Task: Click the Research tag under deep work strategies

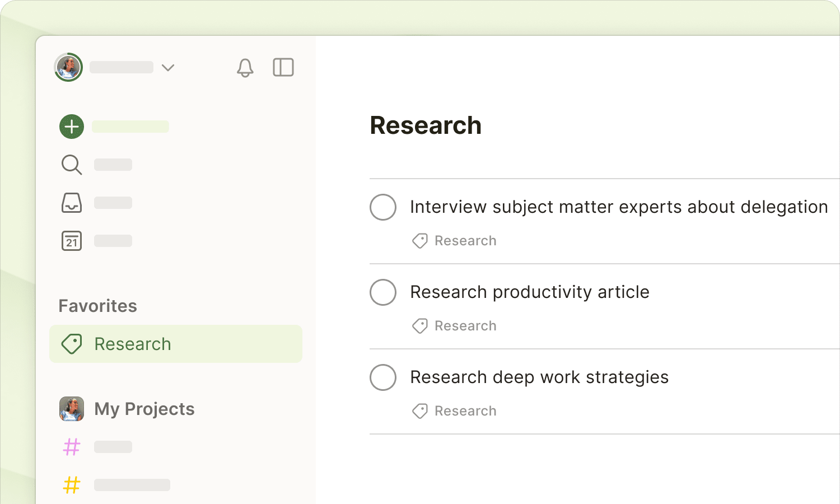Action: 454,410
